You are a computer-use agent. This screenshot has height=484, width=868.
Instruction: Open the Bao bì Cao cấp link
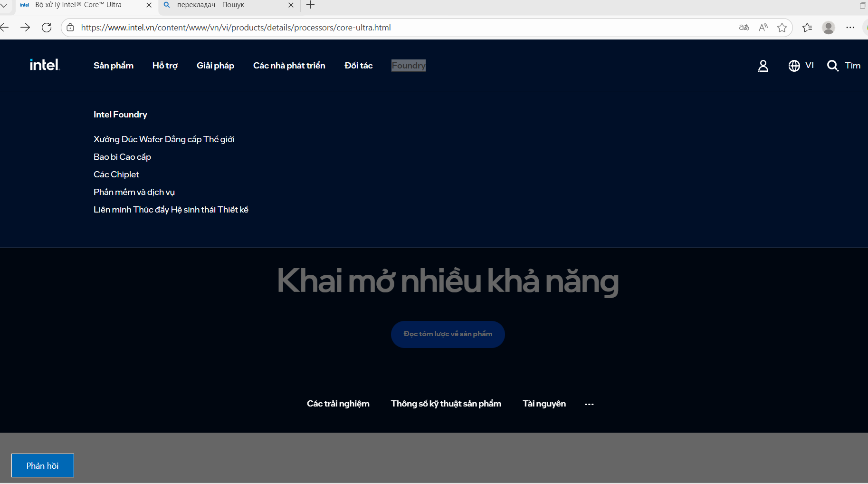122,157
